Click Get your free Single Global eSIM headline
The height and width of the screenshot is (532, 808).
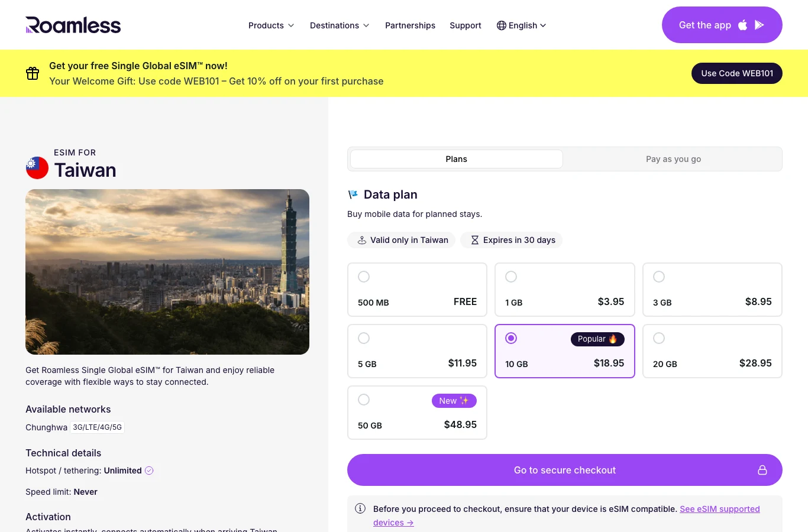[138, 66]
